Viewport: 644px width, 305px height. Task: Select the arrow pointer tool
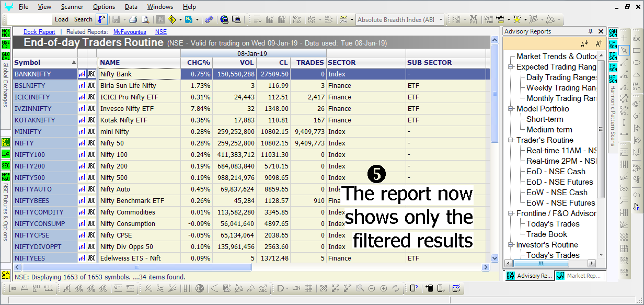(x=625, y=50)
